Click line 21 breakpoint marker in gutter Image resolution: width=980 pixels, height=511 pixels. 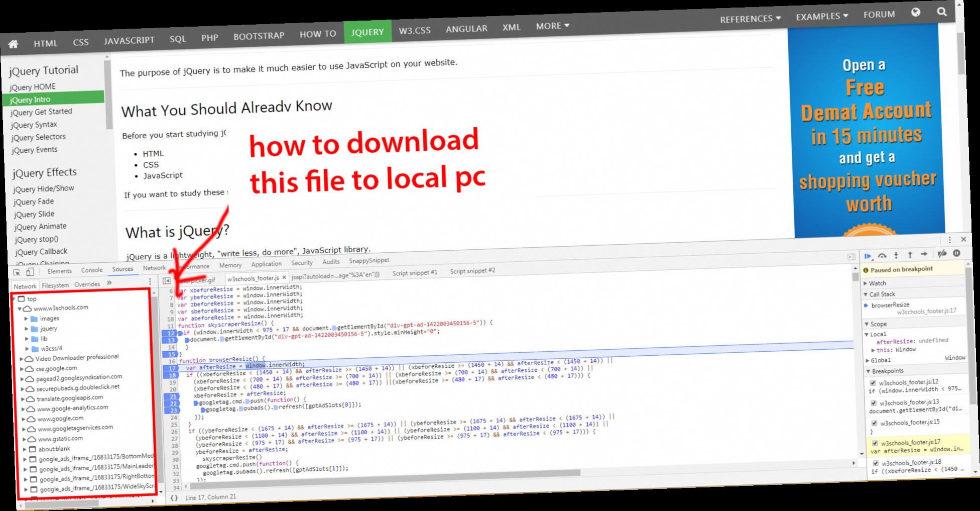(x=172, y=396)
